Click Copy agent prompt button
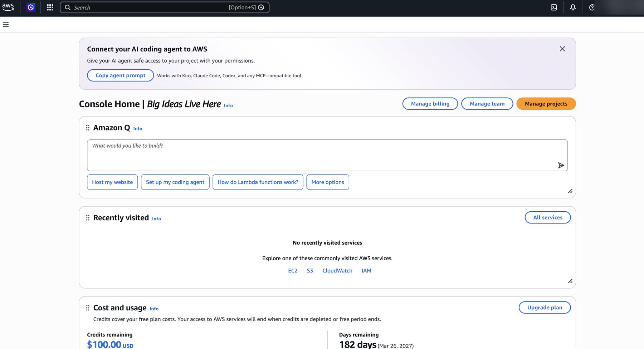Screen dimensions: 644x349 pyautogui.click(x=121, y=75)
